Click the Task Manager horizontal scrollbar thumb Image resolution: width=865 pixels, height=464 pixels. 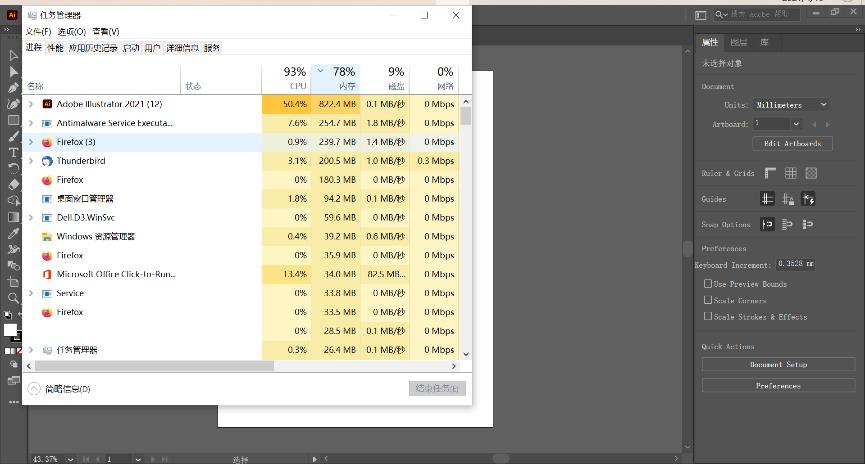154,366
